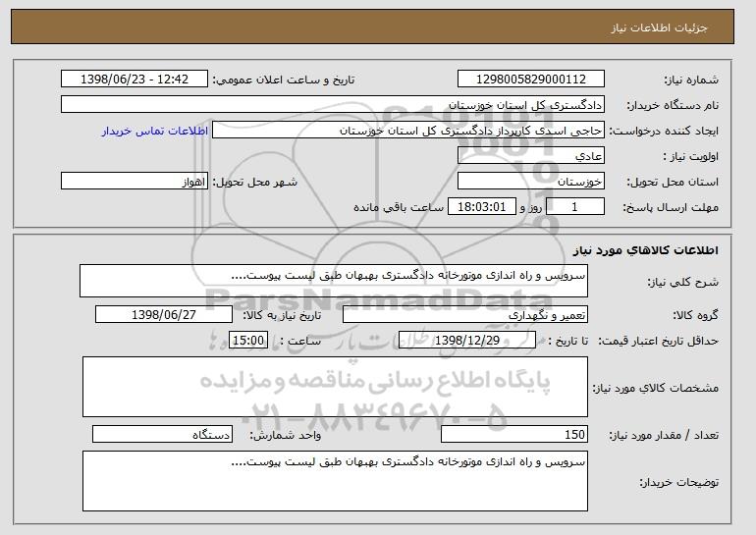Click the حداقل تاریخ اعتبار قیمت label
Viewport: 756px width, 535px height.
(x=658, y=341)
